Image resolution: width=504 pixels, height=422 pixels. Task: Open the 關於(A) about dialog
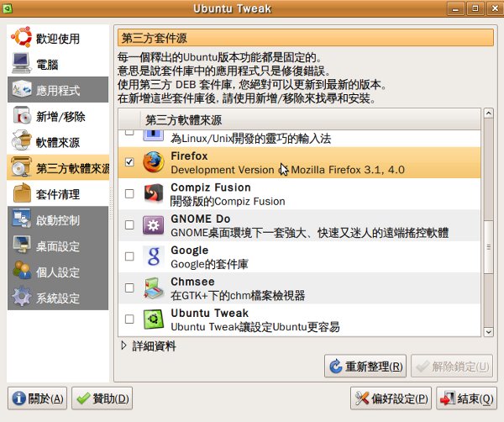pyautogui.click(x=37, y=398)
